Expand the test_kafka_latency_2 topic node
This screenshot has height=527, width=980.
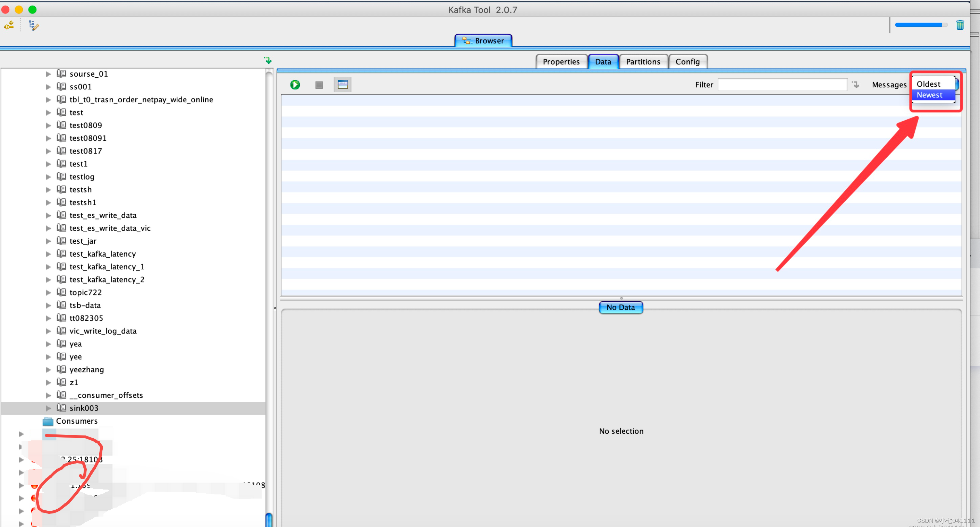click(x=48, y=280)
